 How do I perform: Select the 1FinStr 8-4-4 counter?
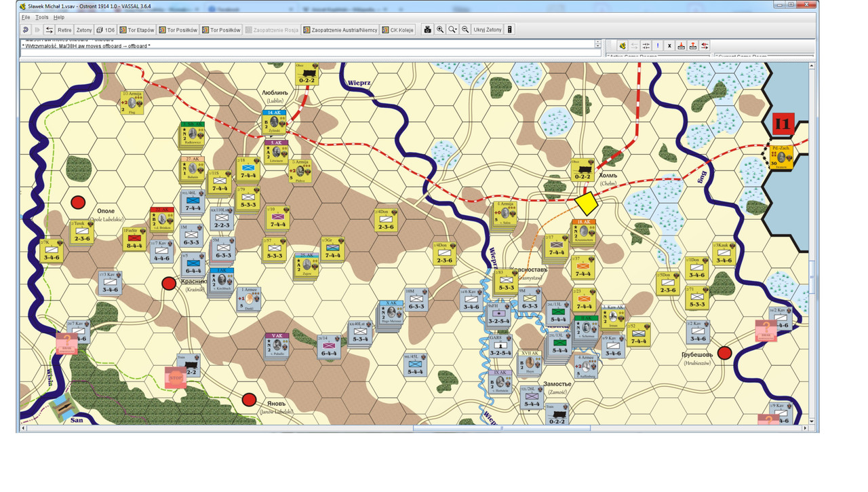click(x=134, y=240)
